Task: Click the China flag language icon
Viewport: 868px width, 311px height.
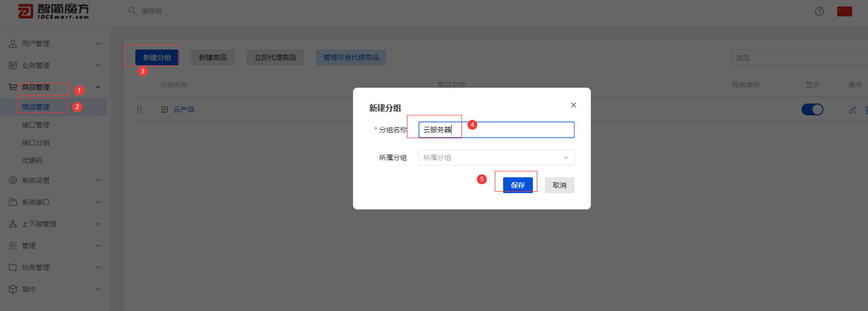Action: [x=845, y=11]
